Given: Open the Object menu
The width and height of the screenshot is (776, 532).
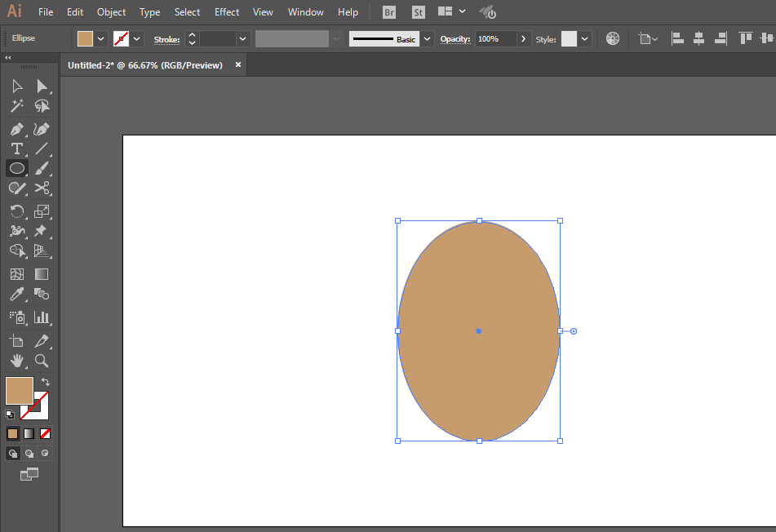Looking at the screenshot, I should point(111,12).
